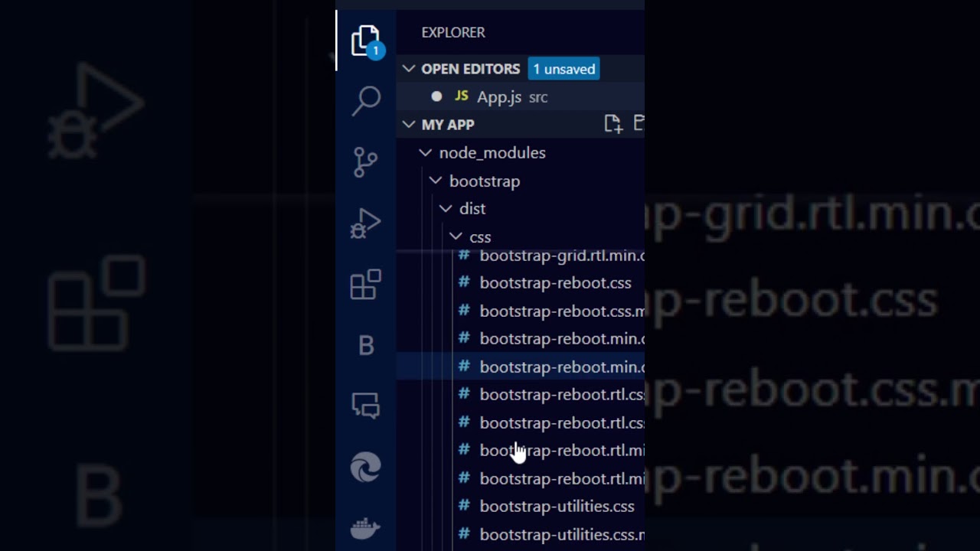
Task: Open the chat-window icon in activity bar
Action: pyautogui.click(x=366, y=406)
